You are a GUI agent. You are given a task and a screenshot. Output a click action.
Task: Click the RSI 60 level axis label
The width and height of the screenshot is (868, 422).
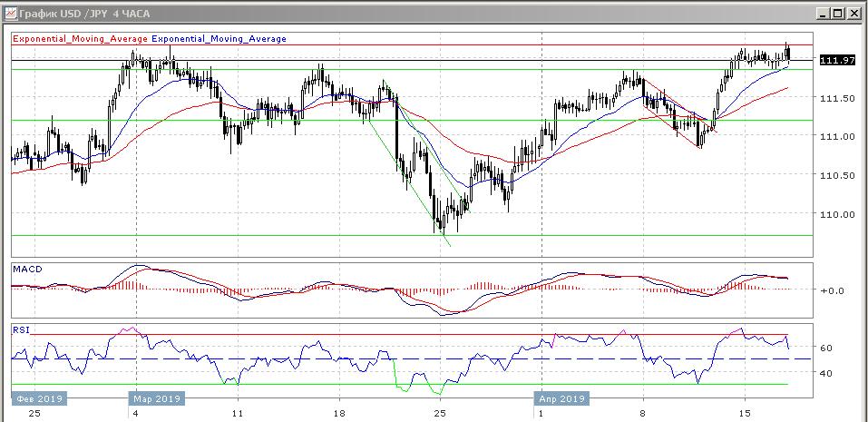tap(826, 348)
